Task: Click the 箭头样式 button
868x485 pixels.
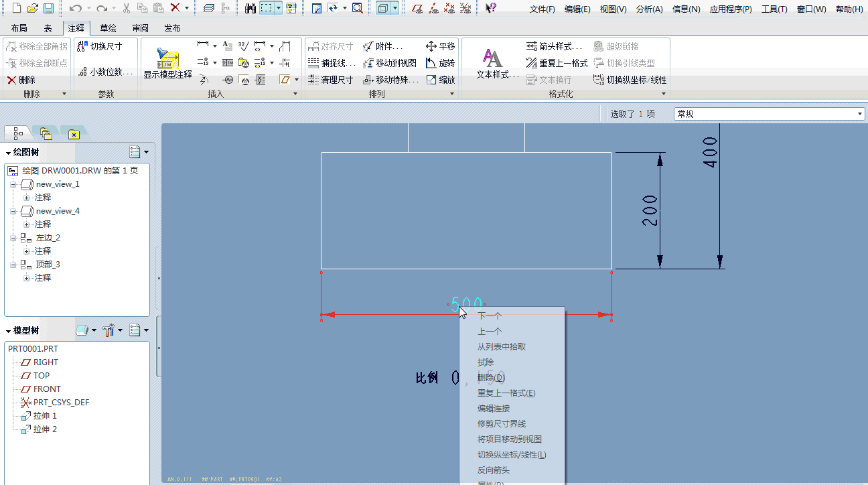Action: [555, 46]
